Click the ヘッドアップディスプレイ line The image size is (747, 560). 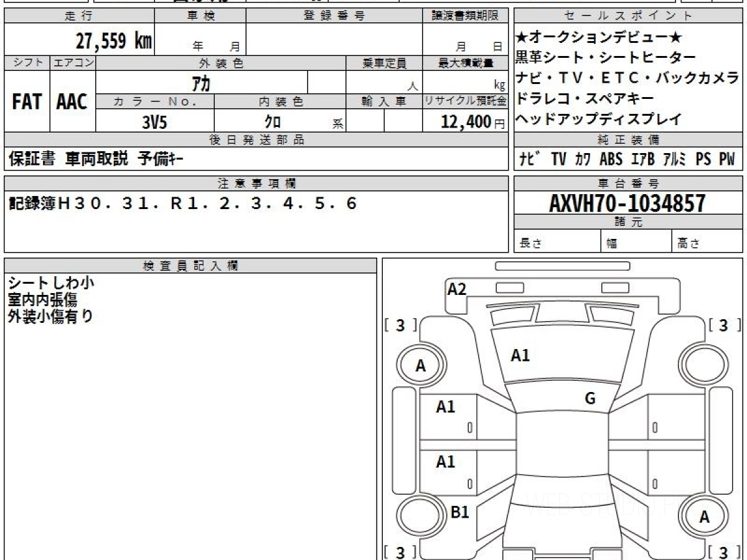599,119
